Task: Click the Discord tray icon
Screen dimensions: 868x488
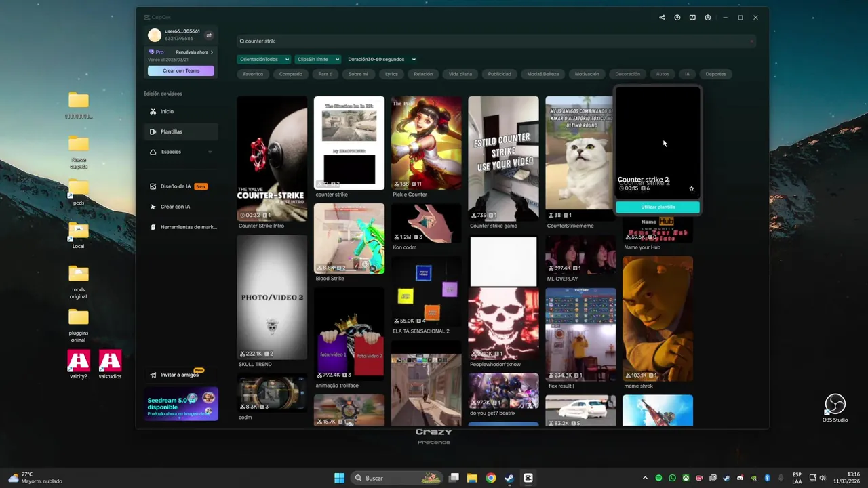Action: point(740,478)
